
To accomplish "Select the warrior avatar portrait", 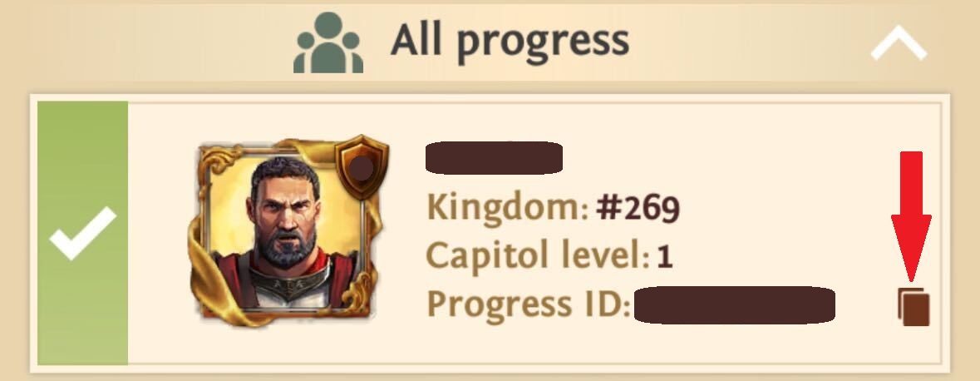I will coord(288,231).
